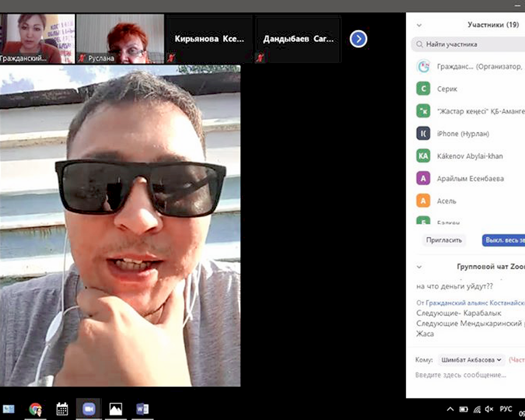Open the Calendar app in the taskbar

point(62,409)
